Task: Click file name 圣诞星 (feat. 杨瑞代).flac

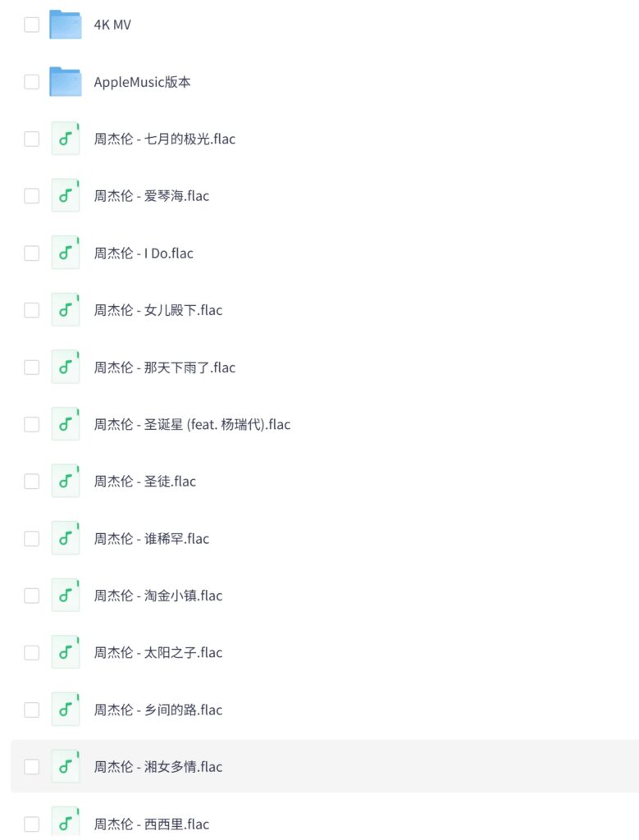Action: pyautogui.click(x=192, y=424)
